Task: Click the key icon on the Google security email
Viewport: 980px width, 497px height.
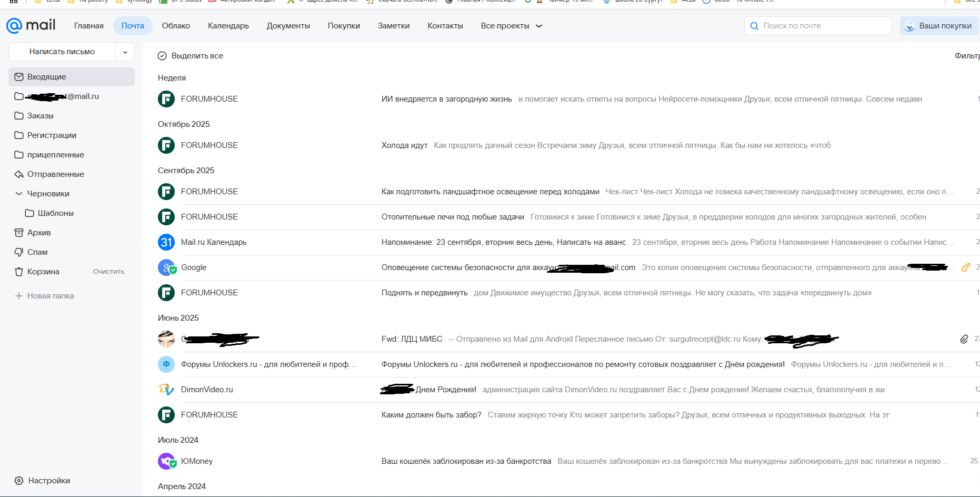Action: [965, 267]
